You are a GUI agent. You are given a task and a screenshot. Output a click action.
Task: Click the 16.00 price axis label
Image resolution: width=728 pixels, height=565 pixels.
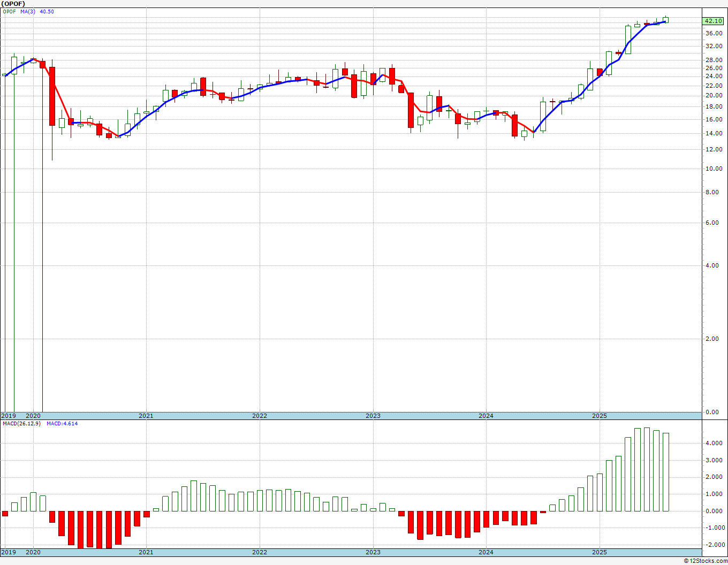(714, 119)
